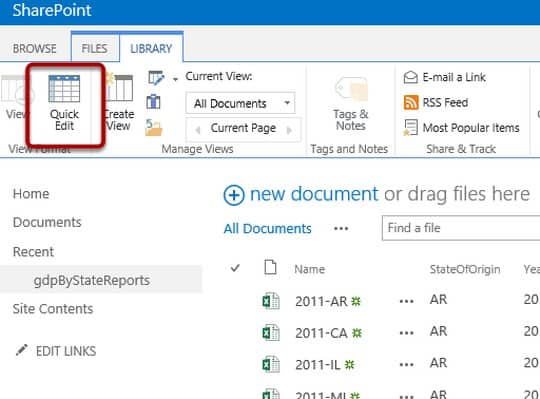Open the 2011-AR document

coord(321,302)
